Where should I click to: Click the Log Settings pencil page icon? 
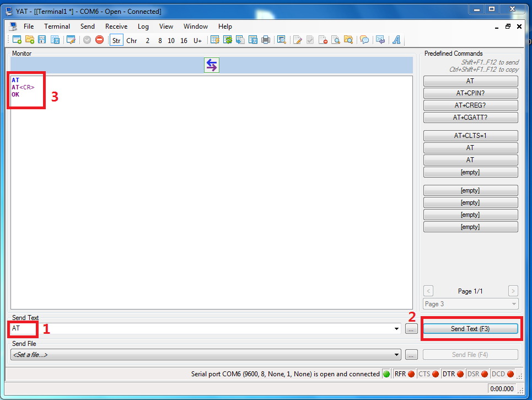click(298, 40)
